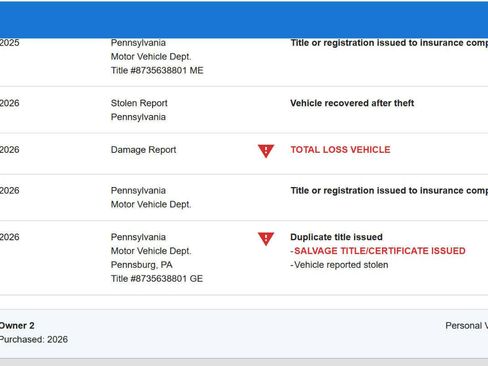488x366 pixels.
Task: Click Vehicle reported stolen line
Action: click(x=339, y=265)
